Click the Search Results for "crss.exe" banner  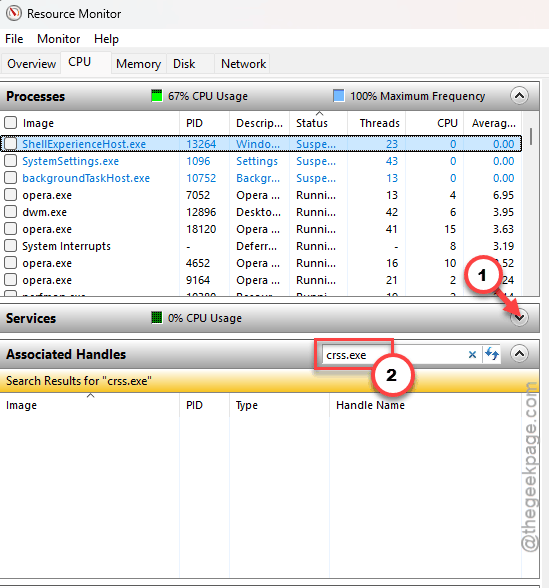click(269, 381)
